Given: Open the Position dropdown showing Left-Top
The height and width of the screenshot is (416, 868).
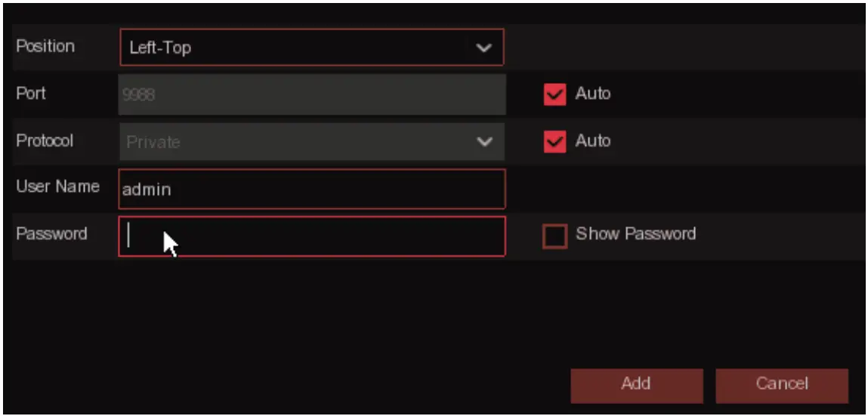Looking at the screenshot, I should coord(302,48).
